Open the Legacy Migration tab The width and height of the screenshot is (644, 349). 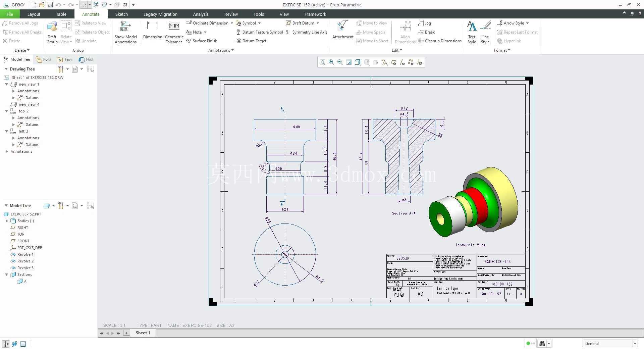[x=160, y=14]
